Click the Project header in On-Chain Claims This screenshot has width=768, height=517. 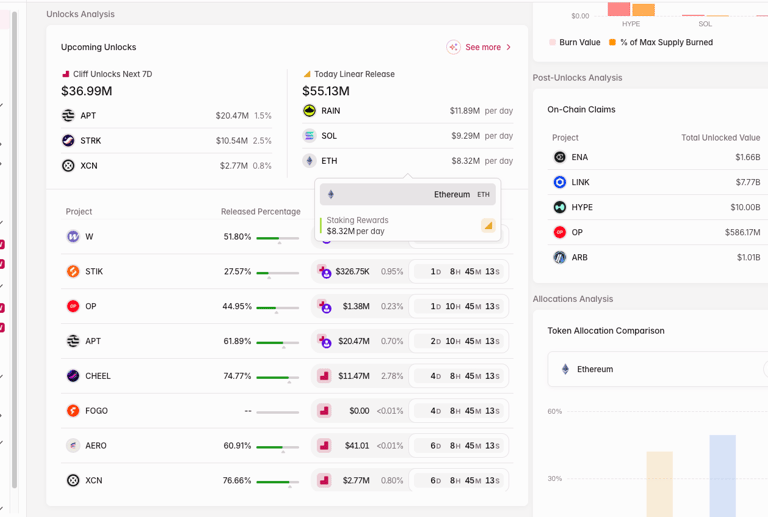(565, 138)
